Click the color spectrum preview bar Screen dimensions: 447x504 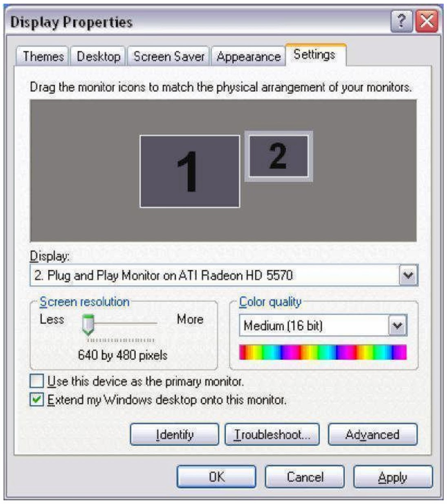(x=323, y=352)
